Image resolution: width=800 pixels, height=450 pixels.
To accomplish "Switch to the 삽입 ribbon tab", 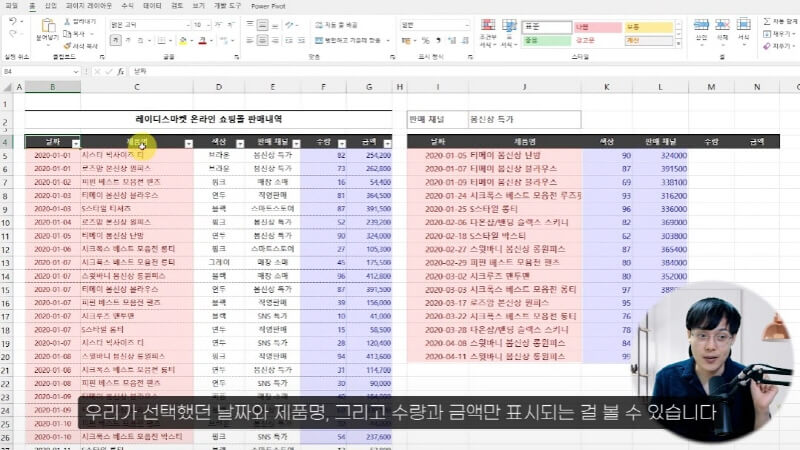I will [51, 6].
